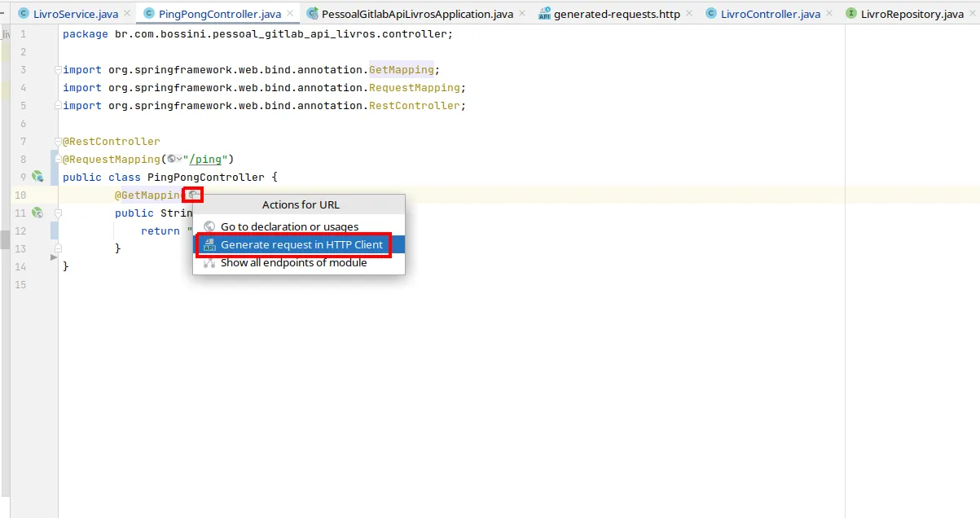This screenshot has width=980, height=518.
Task: Click the Actions for URL popup title
Action: pyautogui.click(x=301, y=204)
